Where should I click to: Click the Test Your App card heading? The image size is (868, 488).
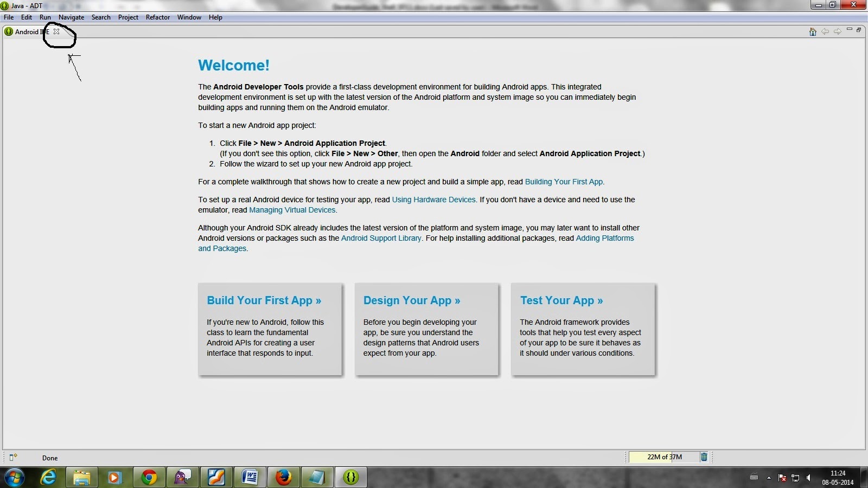click(x=561, y=300)
